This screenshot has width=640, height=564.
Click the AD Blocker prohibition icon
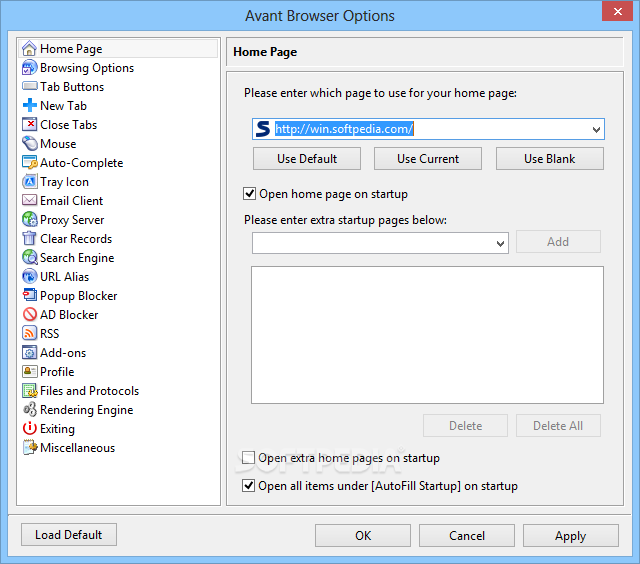(x=29, y=314)
